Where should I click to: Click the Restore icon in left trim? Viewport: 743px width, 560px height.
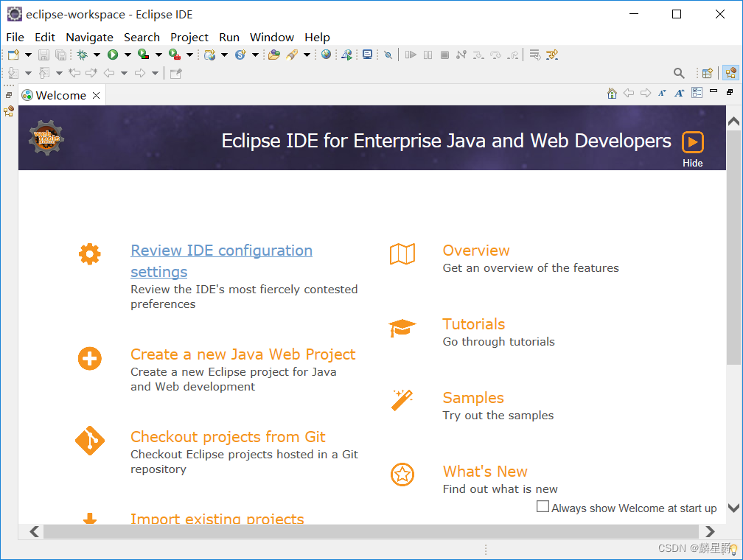click(9, 95)
